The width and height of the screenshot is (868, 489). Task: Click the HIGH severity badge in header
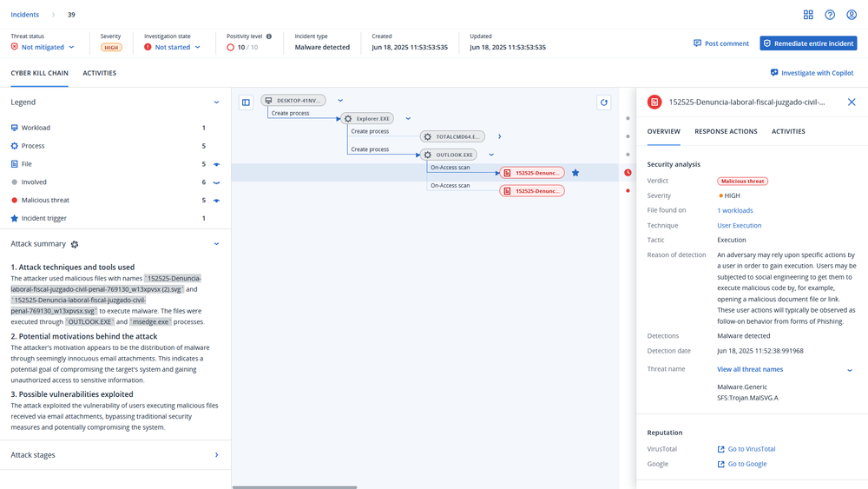point(111,48)
